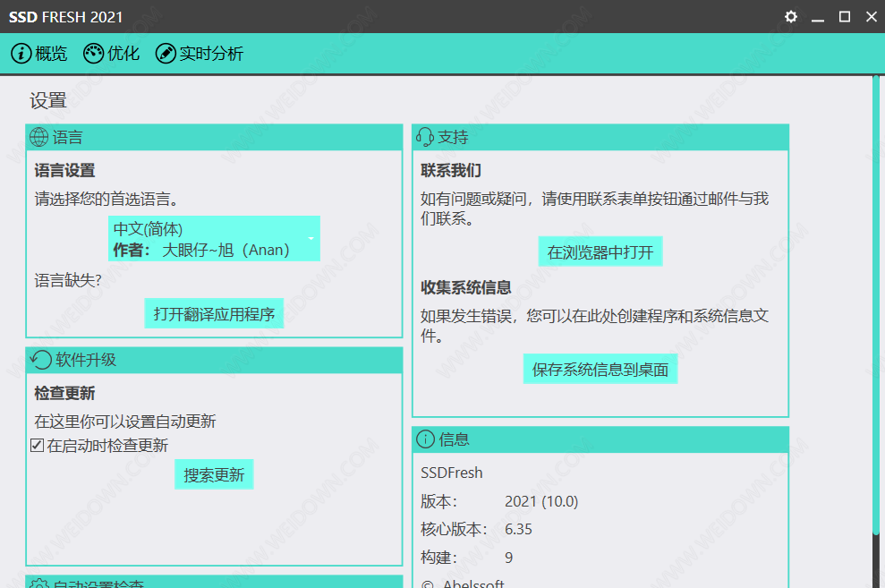Click the 语言缺失? text
885x588 pixels.
(x=68, y=280)
